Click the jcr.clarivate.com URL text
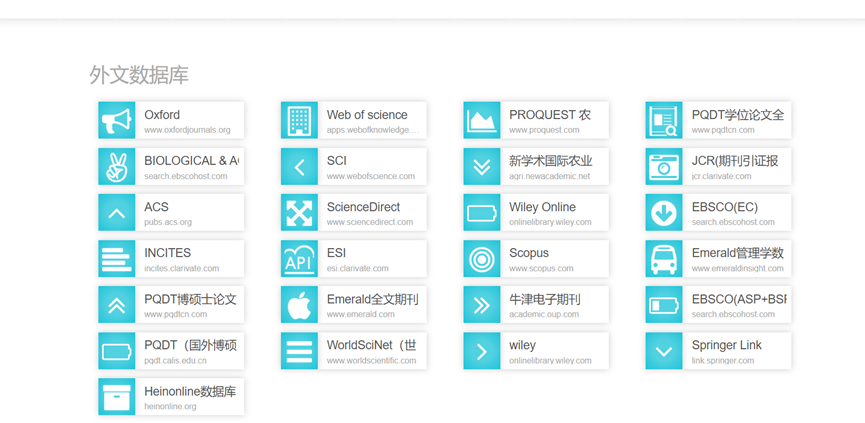This screenshot has width=865, height=423. tap(722, 176)
